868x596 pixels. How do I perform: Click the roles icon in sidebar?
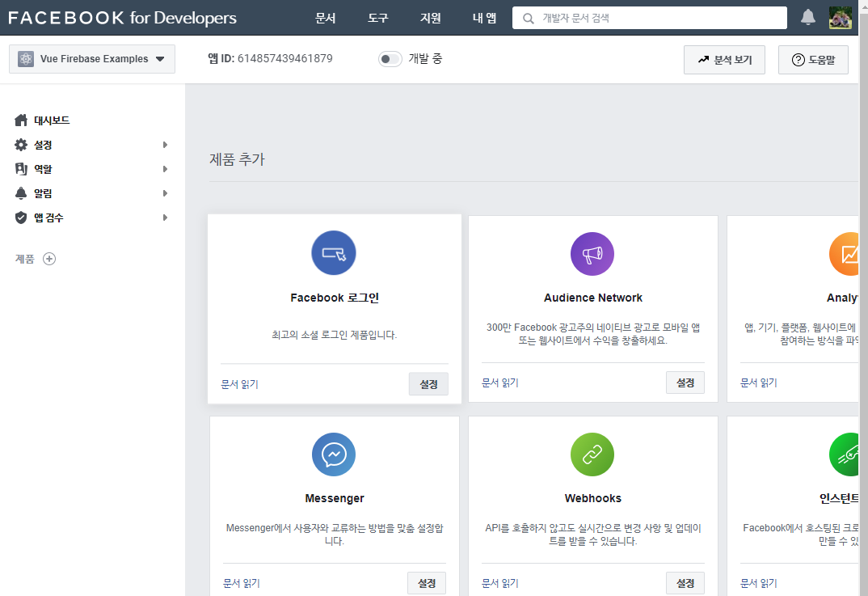coord(21,169)
